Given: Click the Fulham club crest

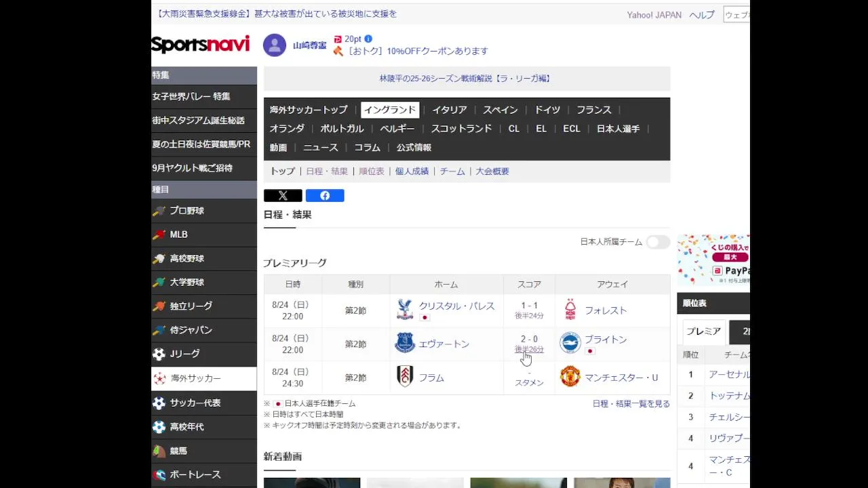Looking at the screenshot, I should [x=405, y=376].
